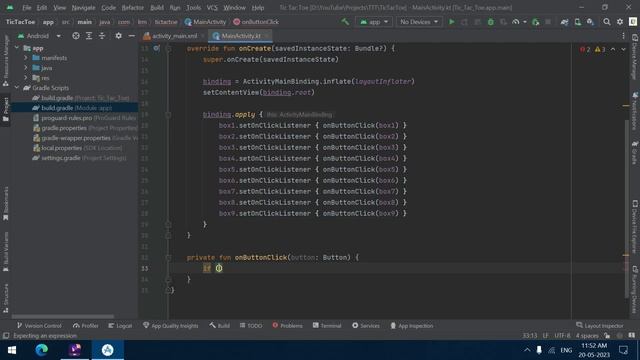Toggle the Bookmarks side tab
The width and height of the screenshot is (640, 360).
(x=6, y=203)
